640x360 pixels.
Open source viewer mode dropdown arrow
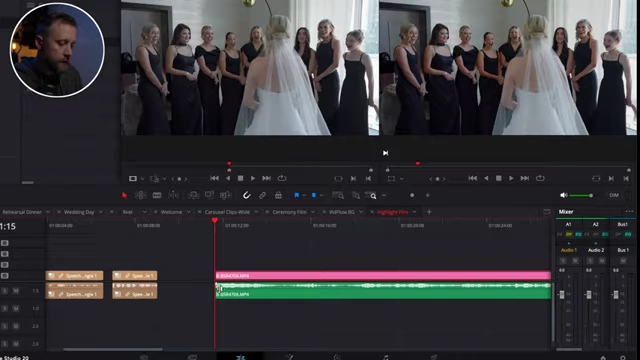142,179
